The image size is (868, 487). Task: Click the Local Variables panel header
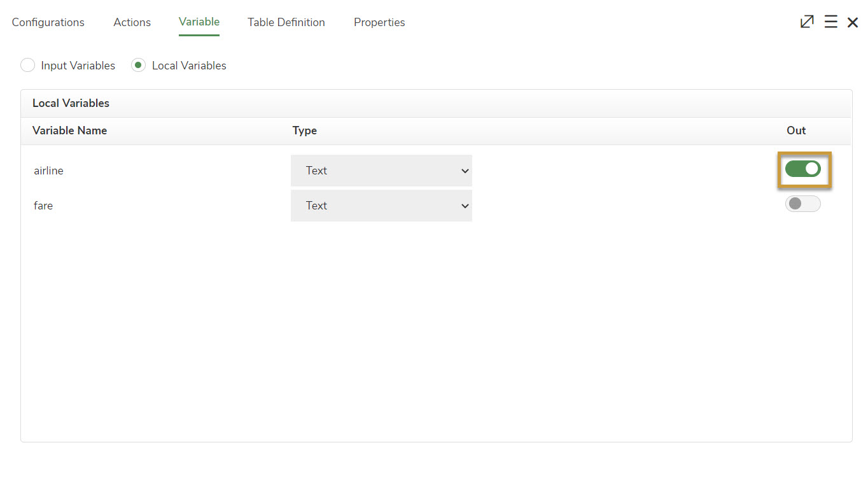[x=71, y=103]
